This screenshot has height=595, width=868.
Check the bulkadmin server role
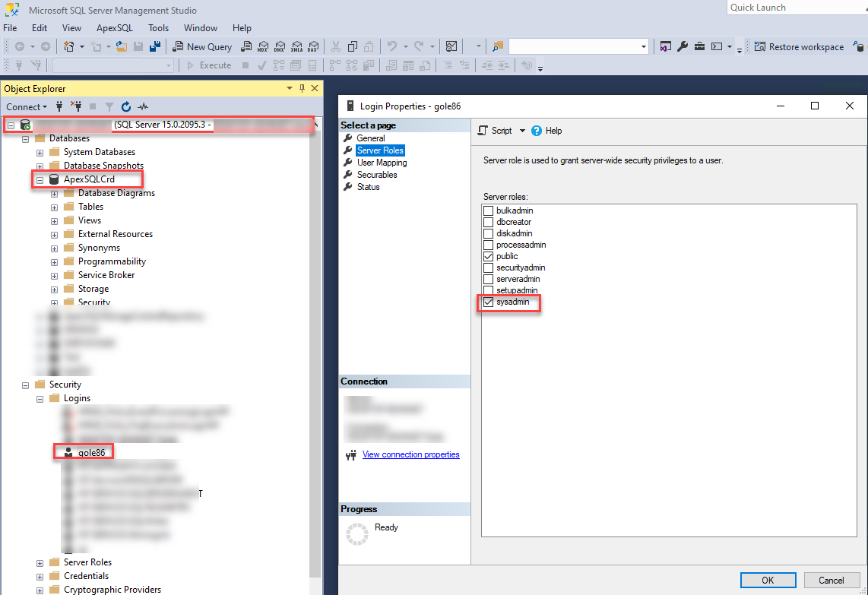point(488,211)
